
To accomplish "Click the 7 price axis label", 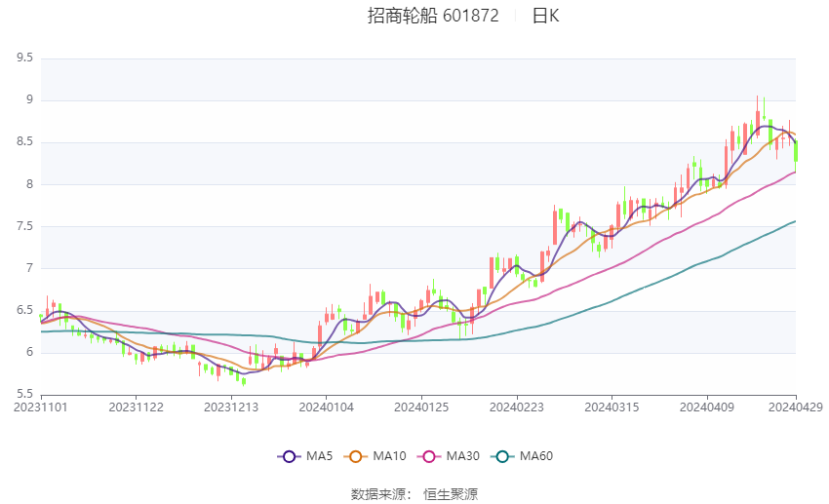I will click(x=29, y=268).
